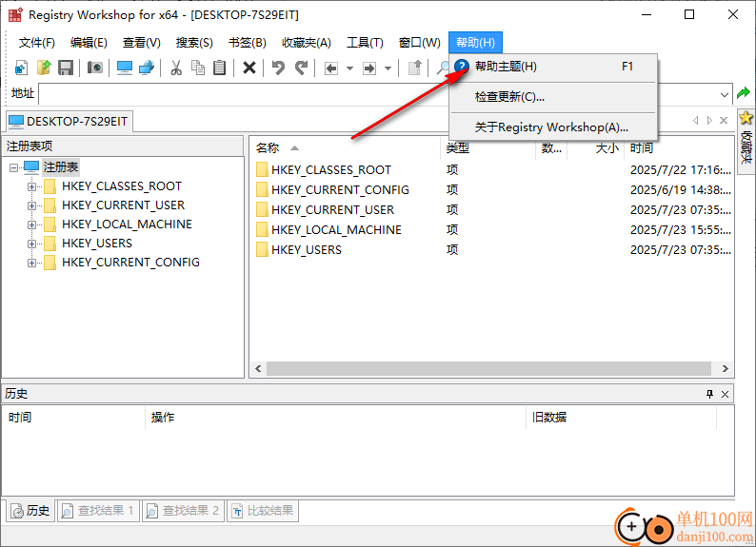Select the DESKTOP-7S29EIT document tab
Image resolution: width=756 pixels, height=547 pixels.
pyautogui.click(x=70, y=122)
